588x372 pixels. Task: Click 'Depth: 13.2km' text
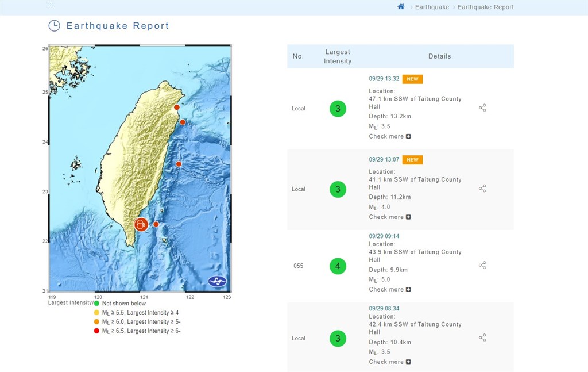point(390,116)
